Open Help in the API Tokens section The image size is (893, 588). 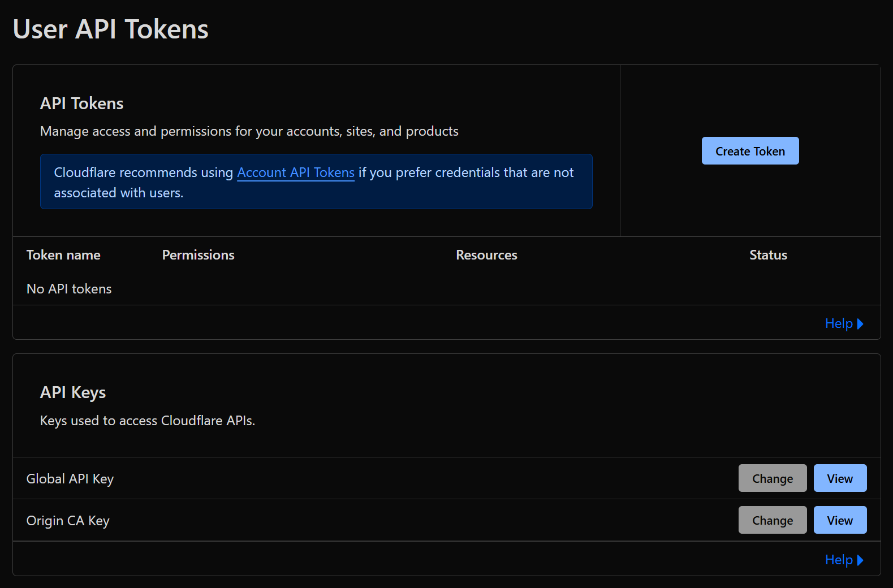tap(838, 323)
